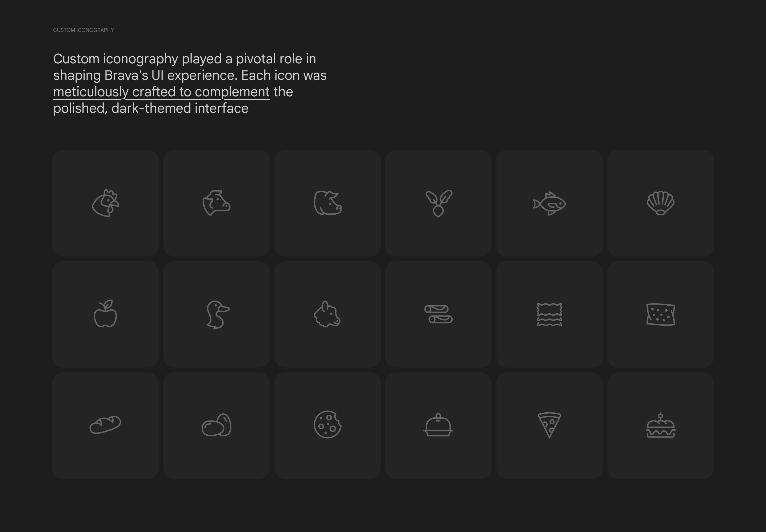Choose the radish vegetable icon
766x532 pixels.
tap(438, 203)
